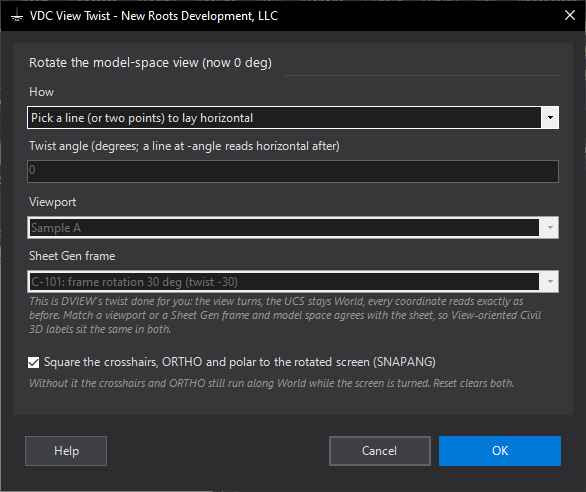The image size is (586, 492).
Task: Expand the Viewport dropdown arrow
Action: [x=550, y=228]
